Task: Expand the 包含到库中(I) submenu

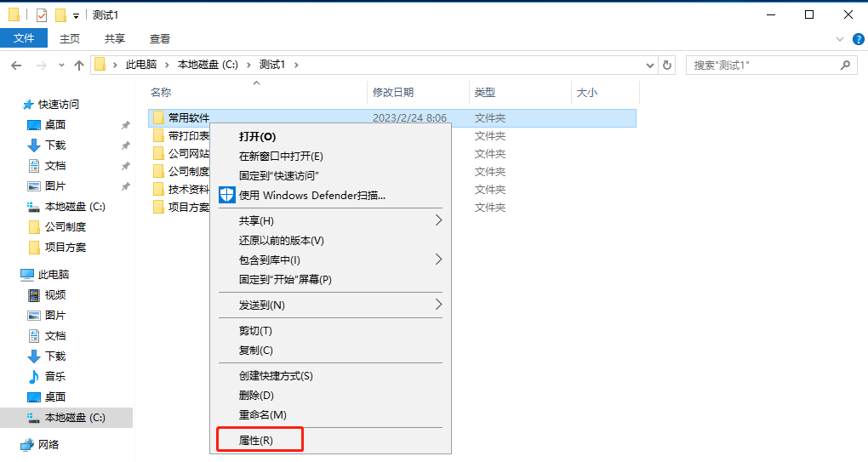Action: pyautogui.click(x=331, y=260)
